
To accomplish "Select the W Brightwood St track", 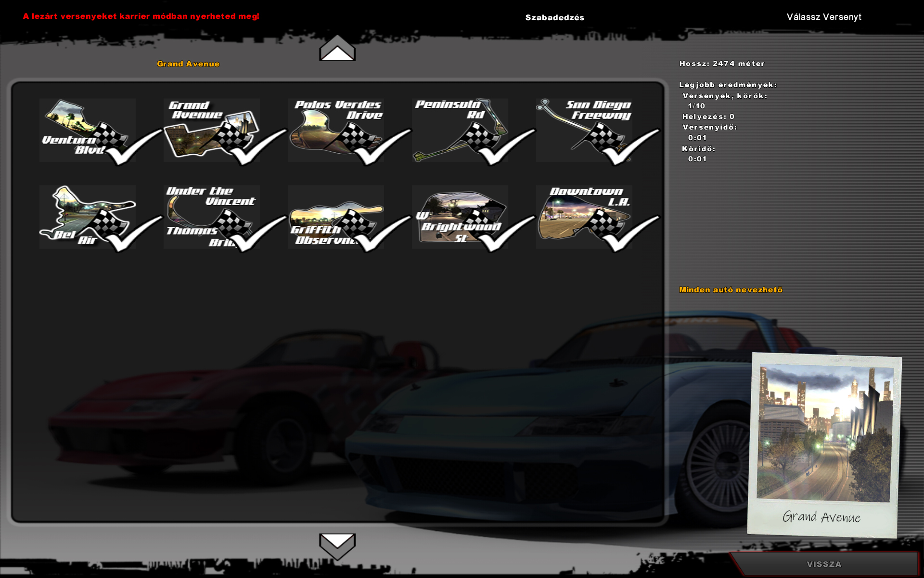I will (x=460, y=217).
